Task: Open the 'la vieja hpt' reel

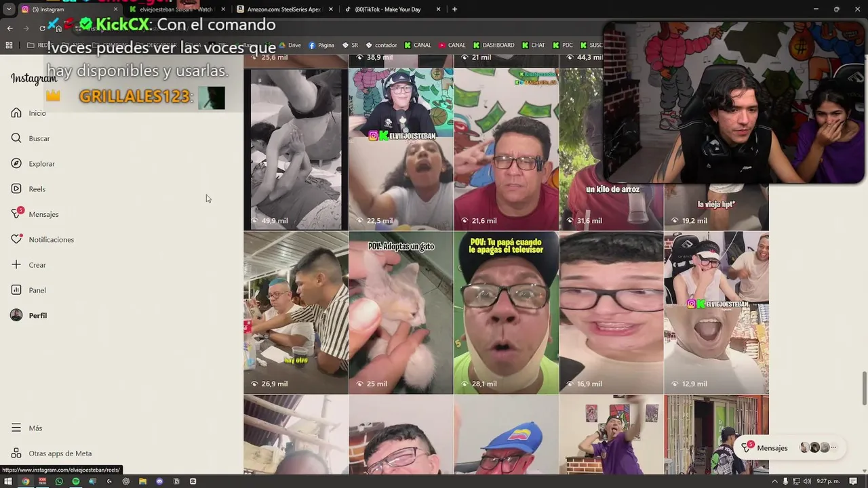Action: tap(716, 207)
